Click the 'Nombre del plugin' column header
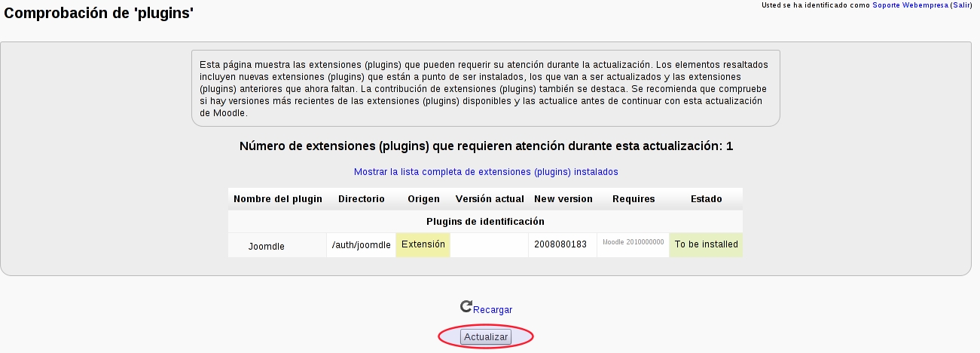The image size is (980, 353). pyautogui.click(x=278, y=199)
